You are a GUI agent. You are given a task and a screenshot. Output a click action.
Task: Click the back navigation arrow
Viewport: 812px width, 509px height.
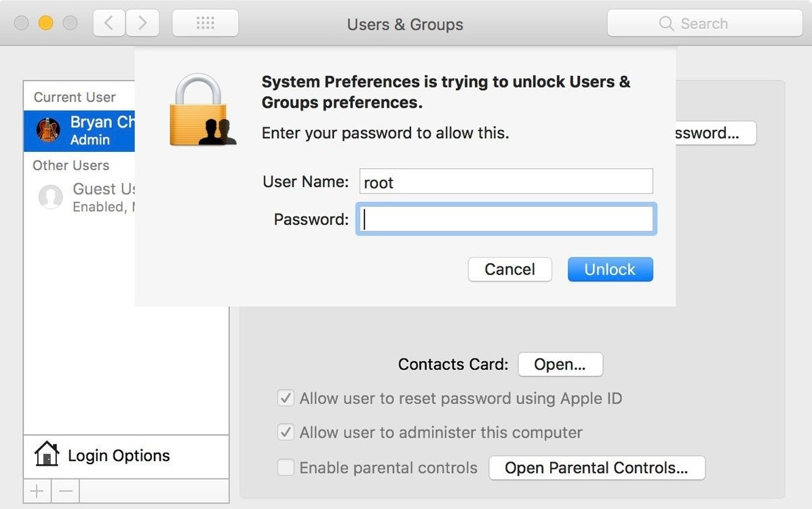[109, 23]
